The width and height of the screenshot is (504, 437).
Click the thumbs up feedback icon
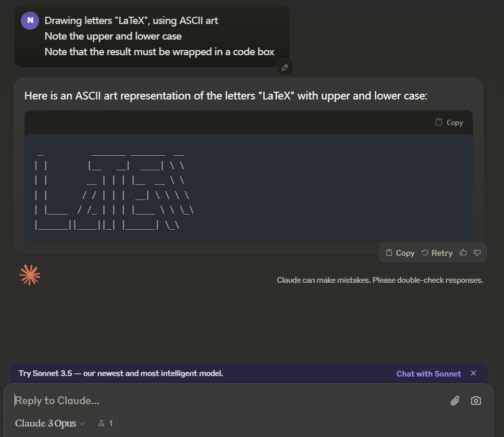pos(463,253)
